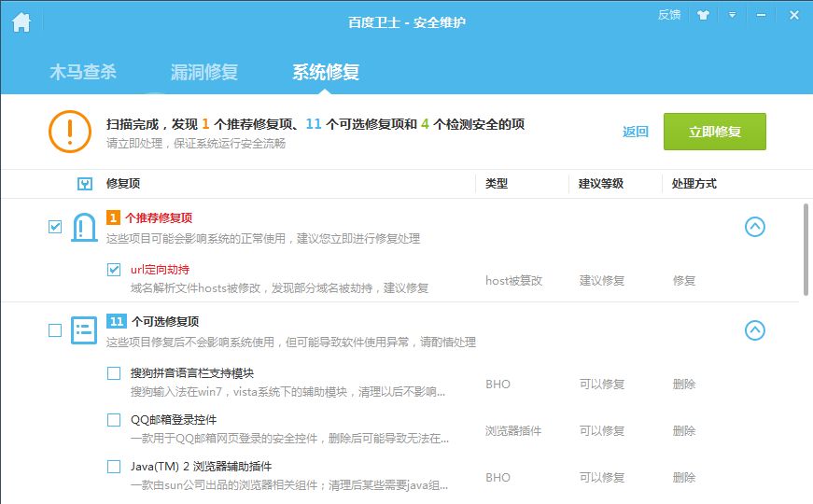This screenshot has height=504, width=813.
Task: Minimize the 百度卫士 window
Action: point(761,16)
